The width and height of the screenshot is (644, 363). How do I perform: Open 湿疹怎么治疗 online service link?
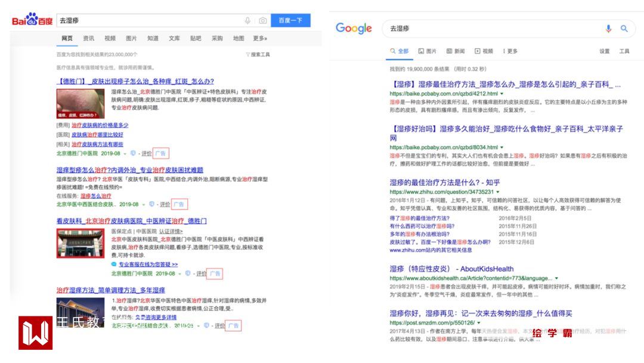95,196
